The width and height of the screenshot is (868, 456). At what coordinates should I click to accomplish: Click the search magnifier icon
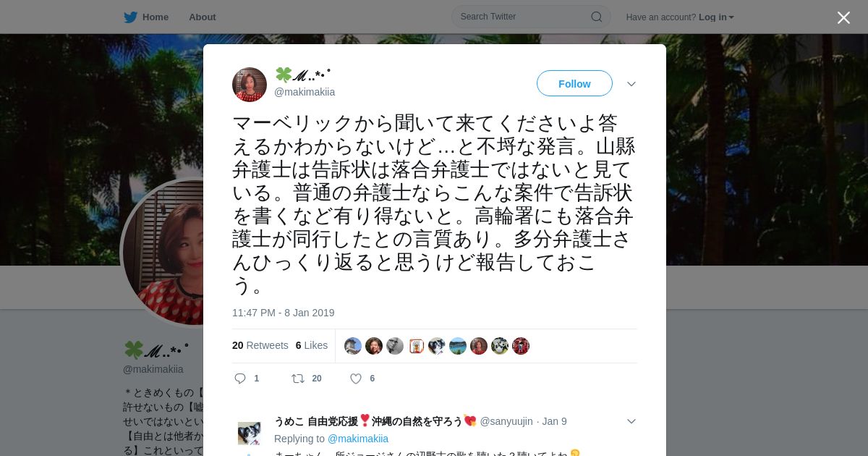597,17
